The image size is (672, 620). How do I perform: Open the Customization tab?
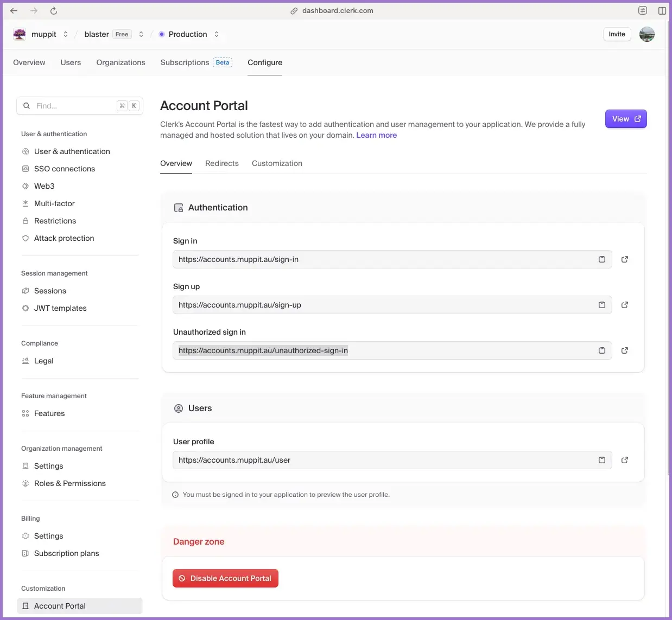[x=277, y=163]
